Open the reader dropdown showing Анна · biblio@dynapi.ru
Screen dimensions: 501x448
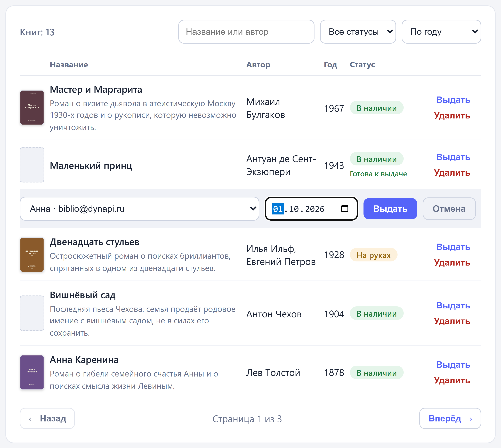pos(140,209)
